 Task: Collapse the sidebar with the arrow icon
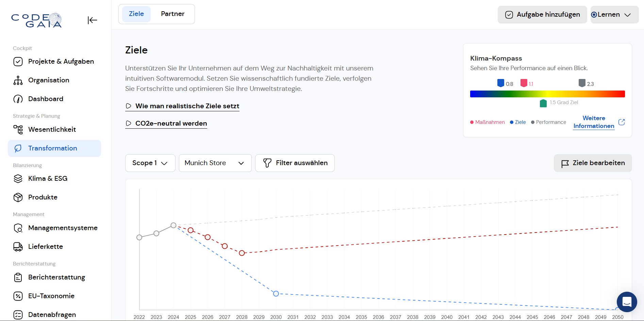(92, 20)
